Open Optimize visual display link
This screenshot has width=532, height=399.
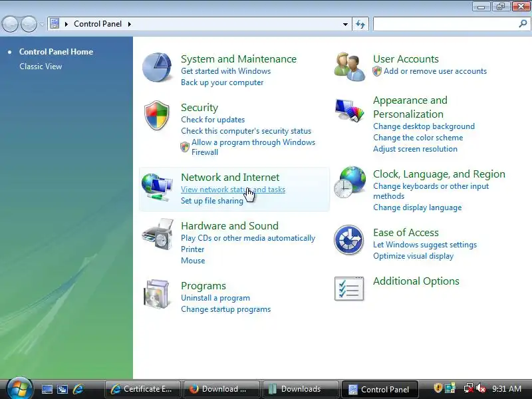click(x=413, y=256)
